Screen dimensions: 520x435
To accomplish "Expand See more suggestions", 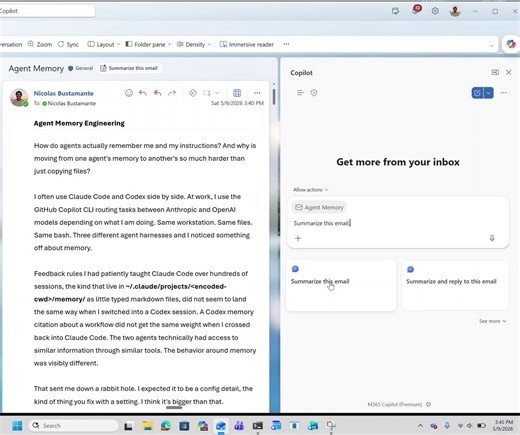I will click(493, 321).
